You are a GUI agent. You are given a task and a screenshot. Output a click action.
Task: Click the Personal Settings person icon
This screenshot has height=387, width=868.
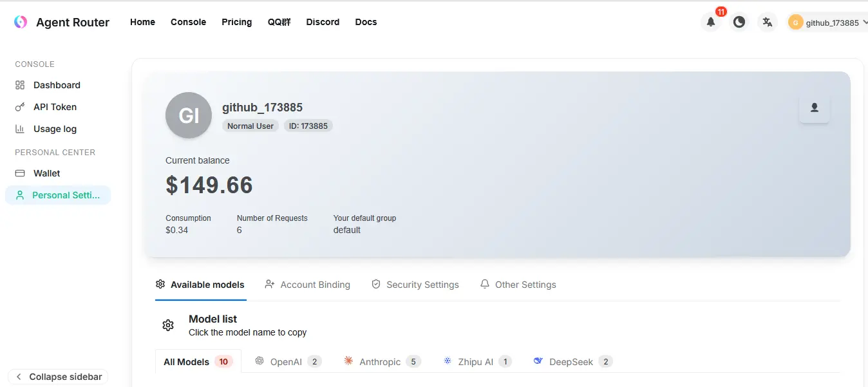click(x=20, y=195)
